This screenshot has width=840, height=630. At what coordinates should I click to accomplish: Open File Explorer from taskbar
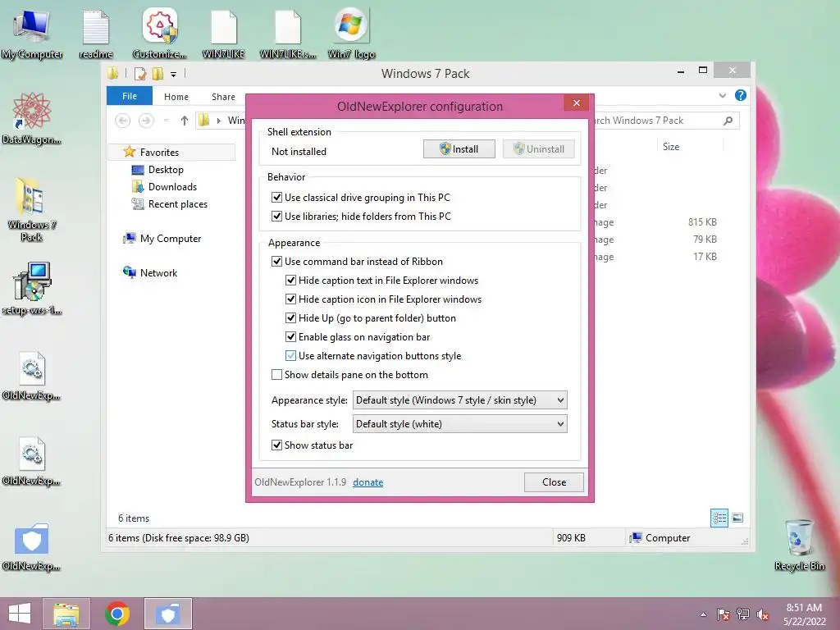click(x=66, y=614)
